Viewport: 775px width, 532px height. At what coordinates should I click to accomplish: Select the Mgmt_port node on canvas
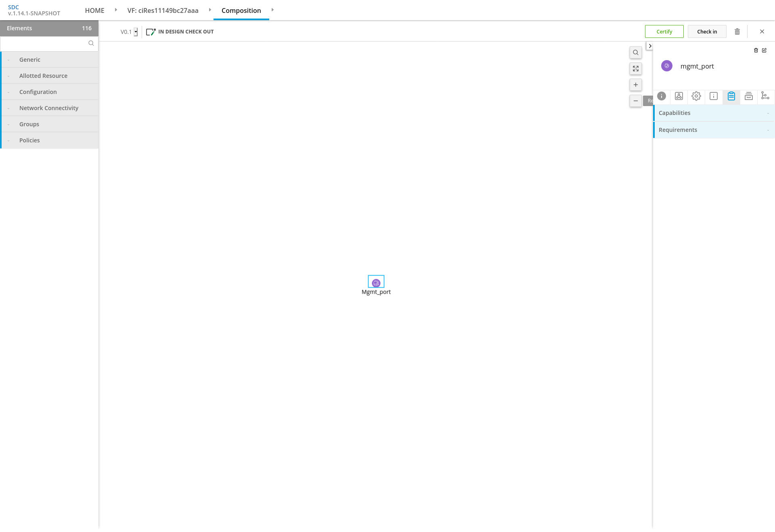pyautogui.click(x=376, y=282)
